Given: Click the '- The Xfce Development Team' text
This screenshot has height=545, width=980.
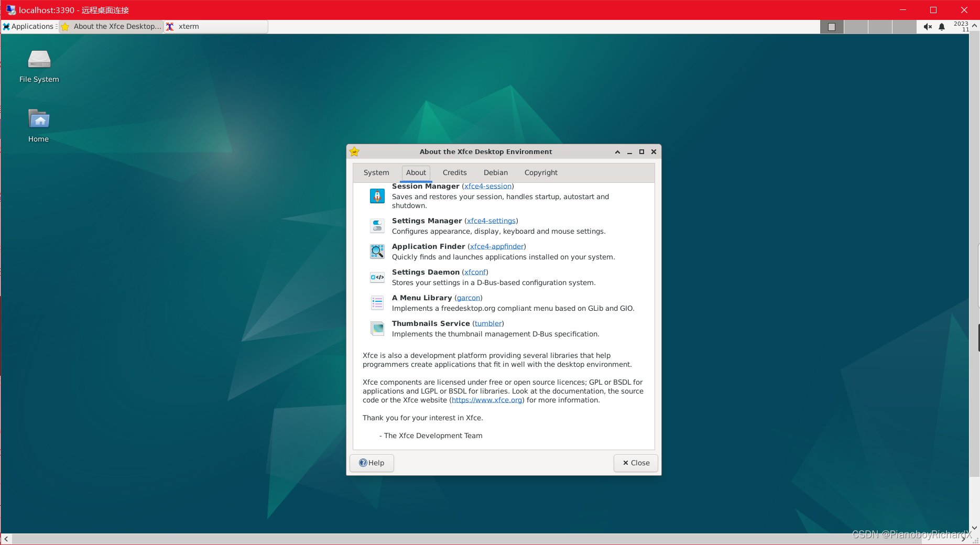Looking at the screenshot, I should click(x=431, y=436).
